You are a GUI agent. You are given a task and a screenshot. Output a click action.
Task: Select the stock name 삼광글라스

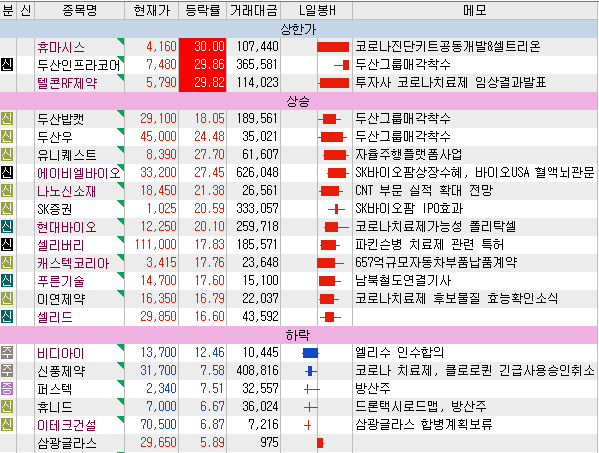click(x=66, y=443)
